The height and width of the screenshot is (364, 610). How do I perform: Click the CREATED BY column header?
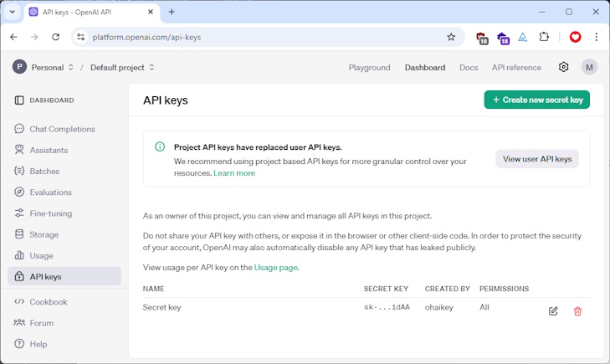[x=448, y=289]
